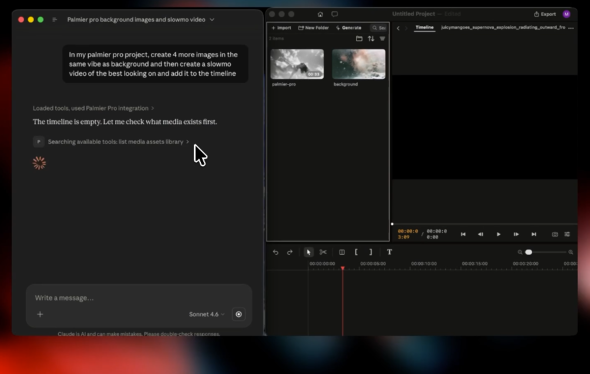The height and width of the screenshot is (374, 590).
Task: Click 'The timeline is empty' response text
Action: [x=125, y=122]
